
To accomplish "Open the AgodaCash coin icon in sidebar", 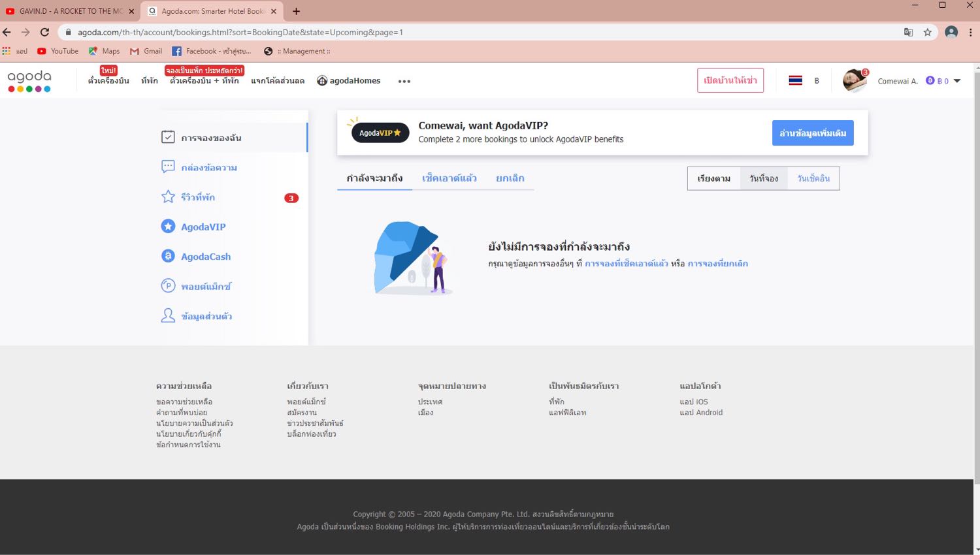I will point(168,256).
